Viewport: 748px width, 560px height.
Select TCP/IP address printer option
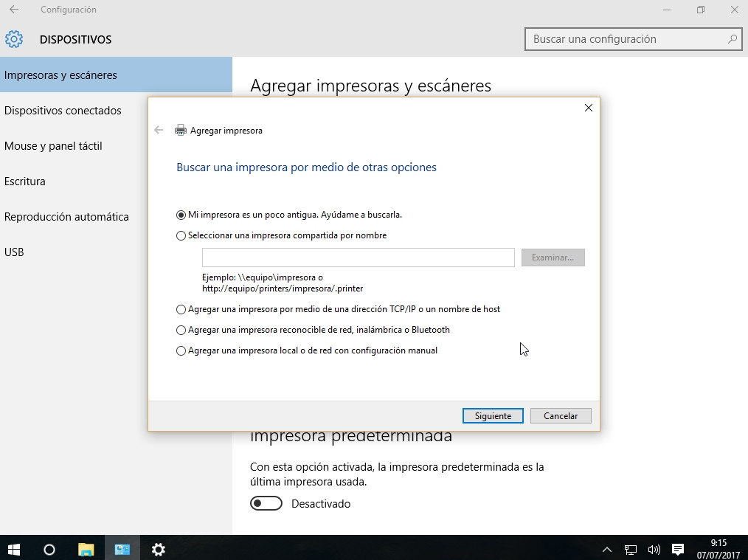click(x=181, y=310)
